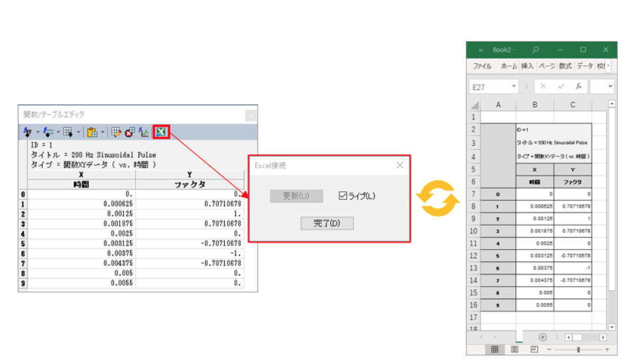Click the edit table pencil icon

click(x=116, y=132)
